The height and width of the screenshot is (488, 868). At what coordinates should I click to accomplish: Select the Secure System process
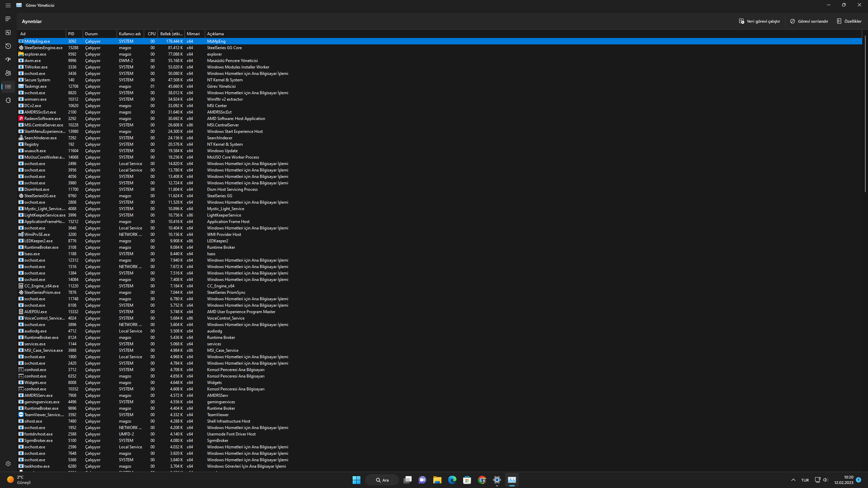440,80
